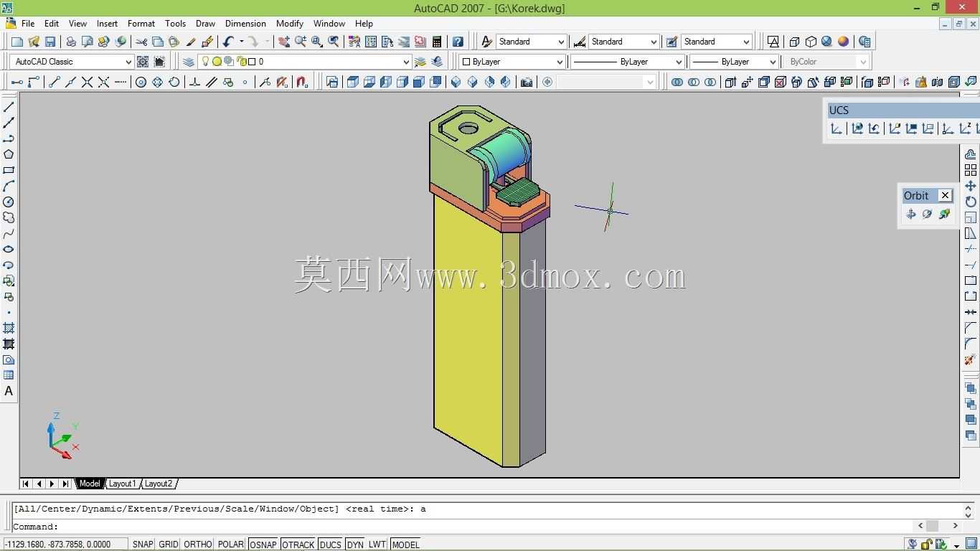This screenshot has height=551, width=980.
Task: Select the Multiline Text A tool
Action: 9,391
